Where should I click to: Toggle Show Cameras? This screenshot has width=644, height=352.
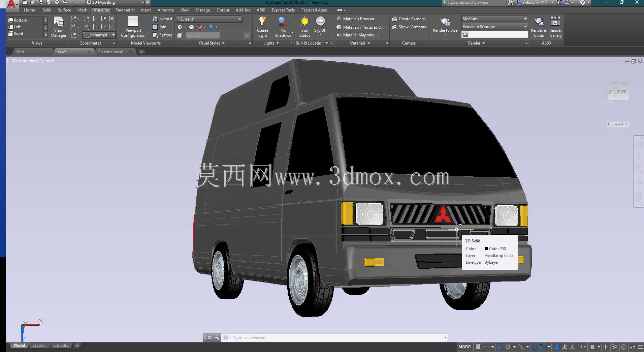tap(409, 27)
